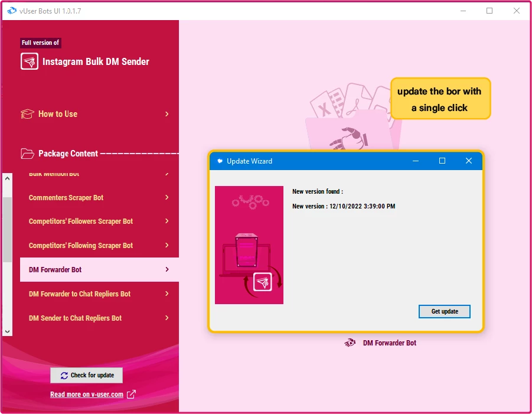Click the Package Content heading
The image size is (532, 414).
click(68, 154)
